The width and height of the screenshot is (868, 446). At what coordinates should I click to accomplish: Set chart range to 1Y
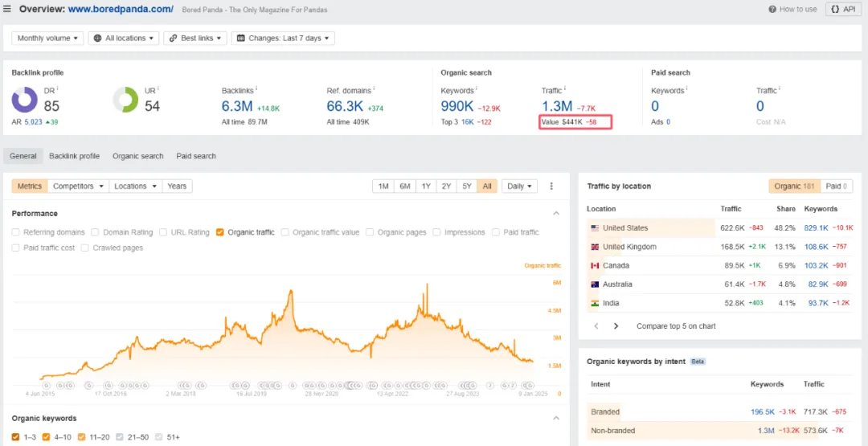[x=426, y=186]
